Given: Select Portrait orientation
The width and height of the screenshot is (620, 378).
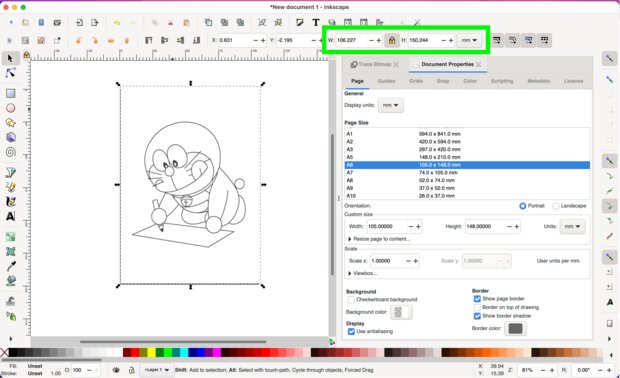Looking at the screenshot, I should pos(523,206).
